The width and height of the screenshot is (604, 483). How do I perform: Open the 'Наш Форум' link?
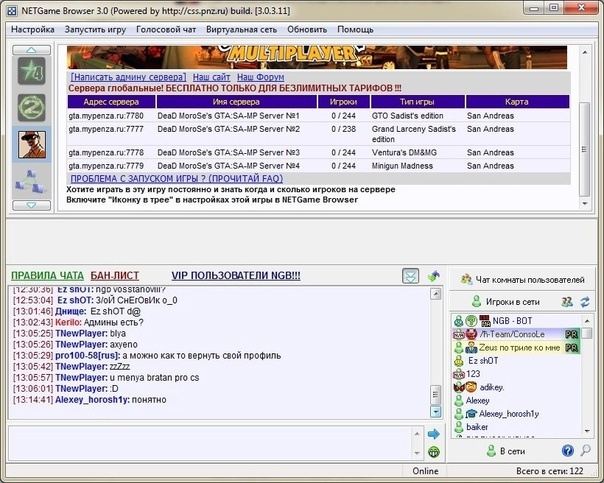pos(260,77)
